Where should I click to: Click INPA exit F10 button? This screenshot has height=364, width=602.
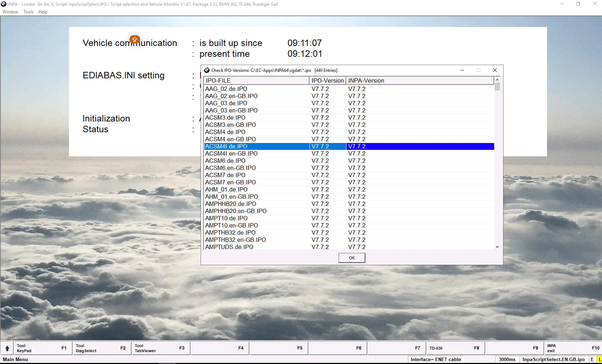572,348
